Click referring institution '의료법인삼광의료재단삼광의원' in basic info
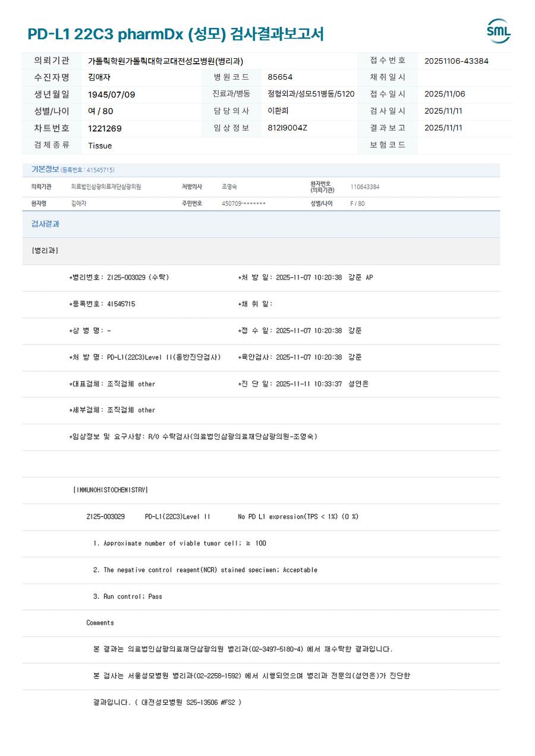 106,187
